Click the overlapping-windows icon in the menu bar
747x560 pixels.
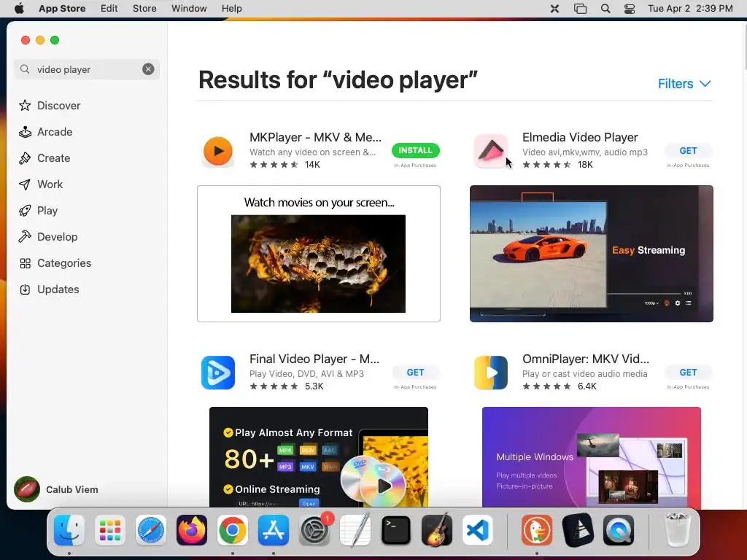[x=580, y=9]
